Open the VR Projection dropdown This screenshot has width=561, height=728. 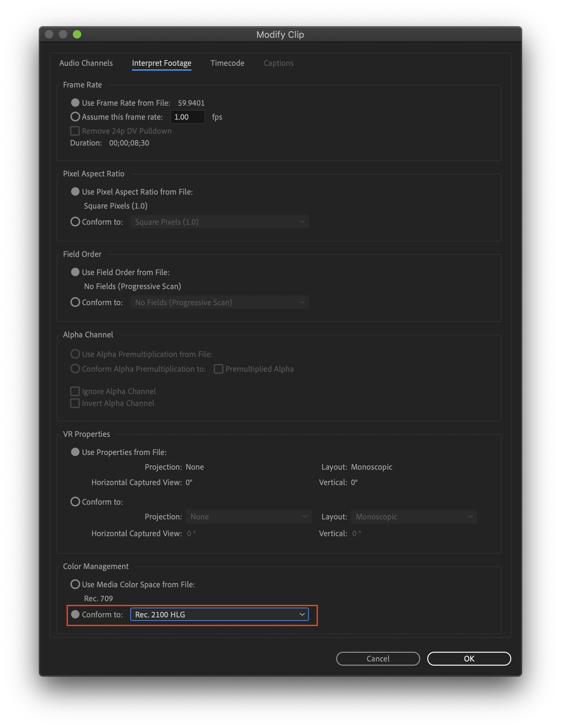pyautogui.click(x=248, y=516)
